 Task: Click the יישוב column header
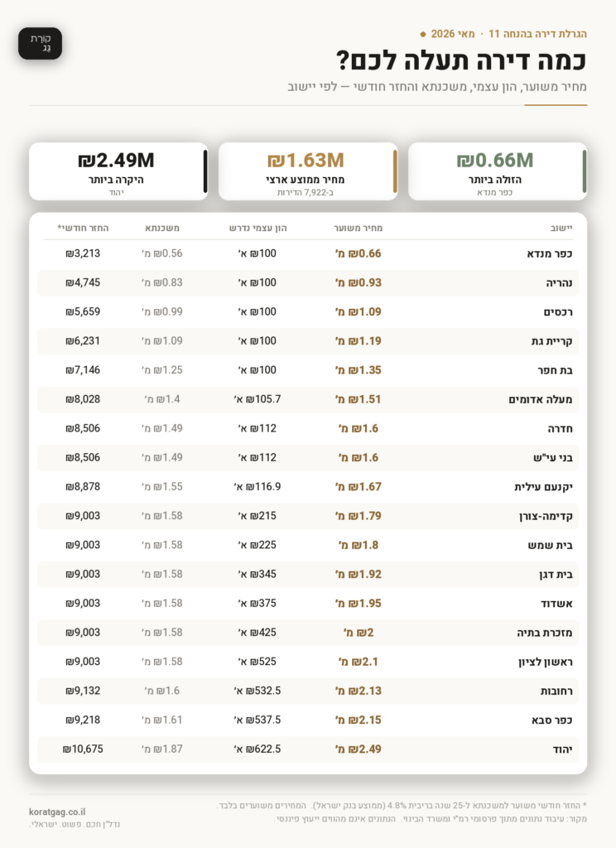[x=561, y=229]
